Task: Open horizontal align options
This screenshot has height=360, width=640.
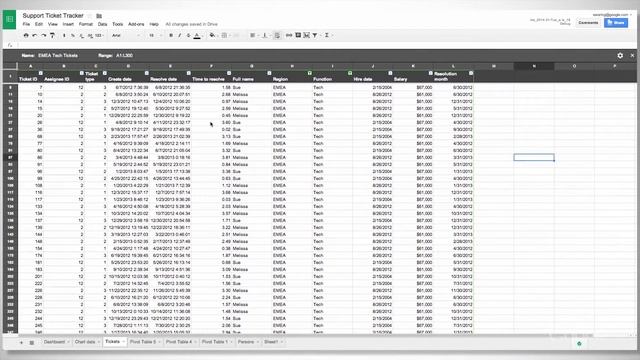Action: (x=253, y=36)
